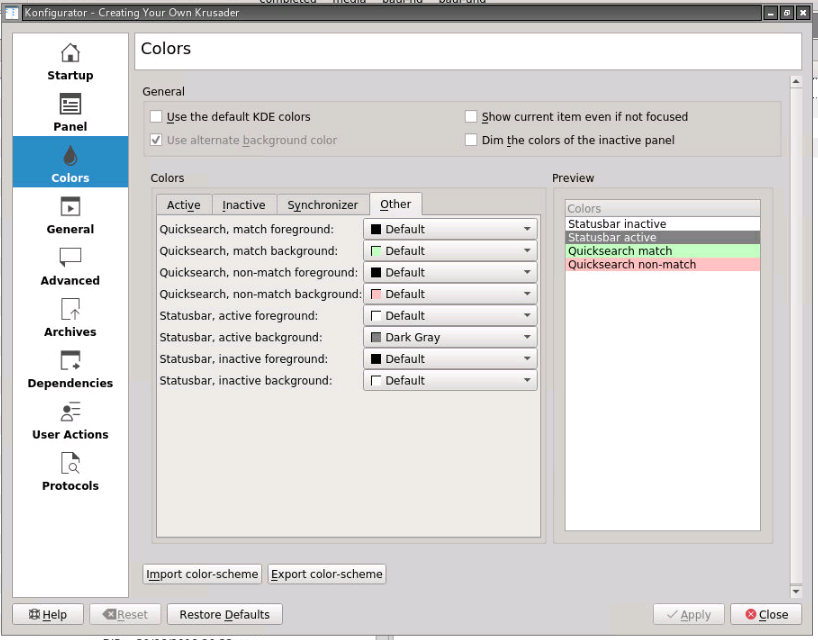Image resolution: width=818 pixels, height=640 pixels.
Task: Expand Quicksearch non-match foreground dropdown
Action: 450,272
